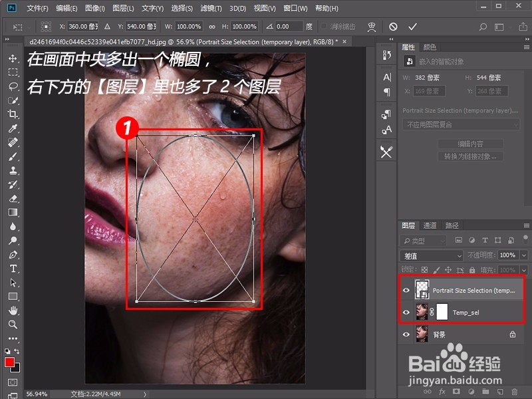Open the 不应用图层复合 dropdown

point(461,124)
